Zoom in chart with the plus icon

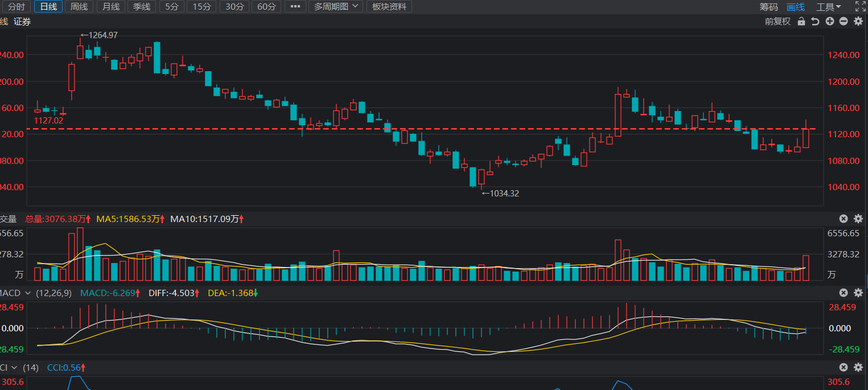coord(829,22)
